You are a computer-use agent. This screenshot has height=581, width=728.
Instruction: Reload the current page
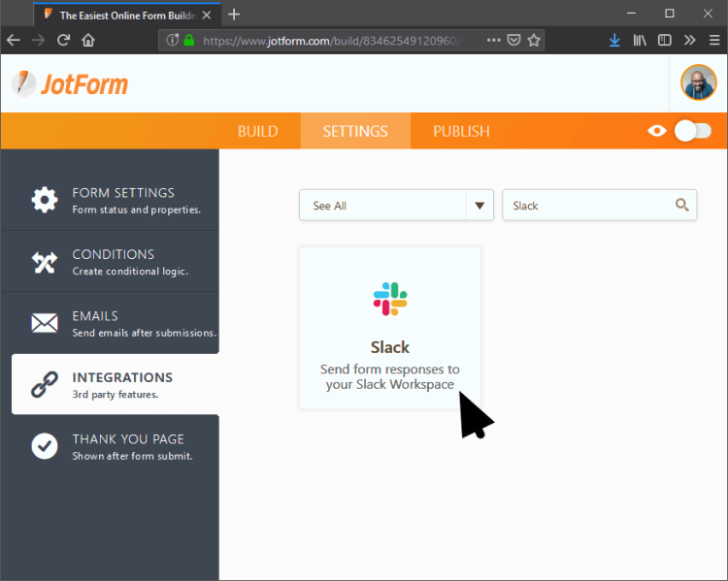click(63, 41)
